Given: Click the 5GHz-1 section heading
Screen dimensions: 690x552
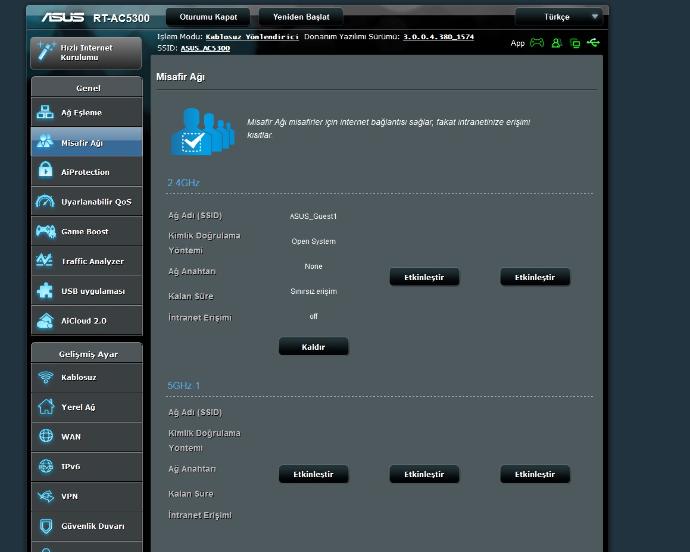Looking at the screenshot, I should [x=184, y=386].
